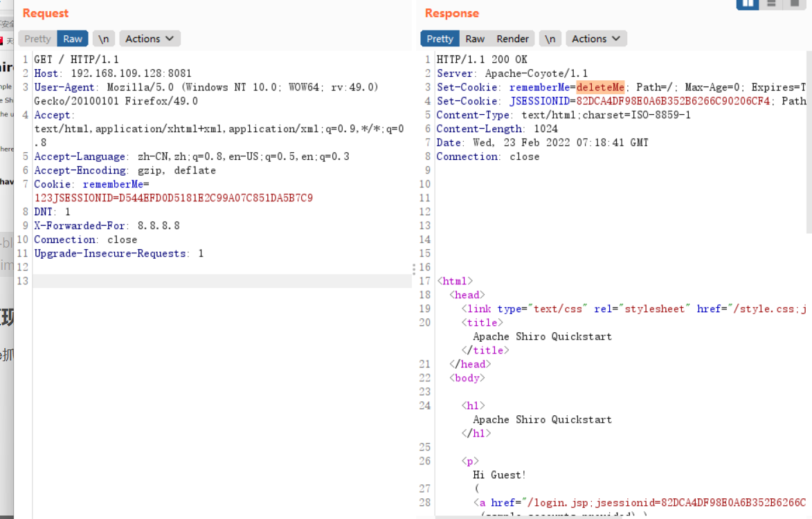Click the Accept-Encoding header line
812x519 pixels.
[x=125, y=170]
